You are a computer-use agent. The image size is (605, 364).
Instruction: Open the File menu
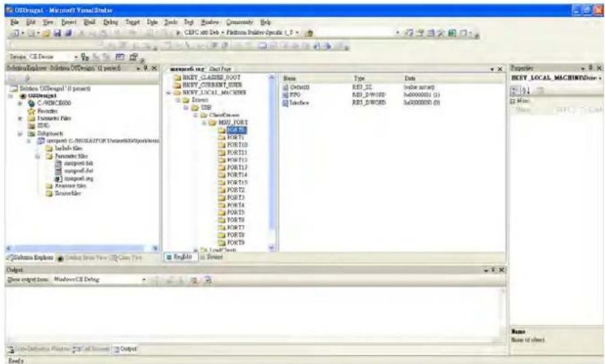point(14,22)
